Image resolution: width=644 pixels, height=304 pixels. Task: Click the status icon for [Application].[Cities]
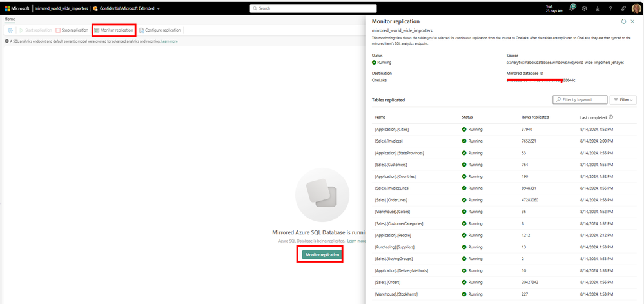[464, 129]
